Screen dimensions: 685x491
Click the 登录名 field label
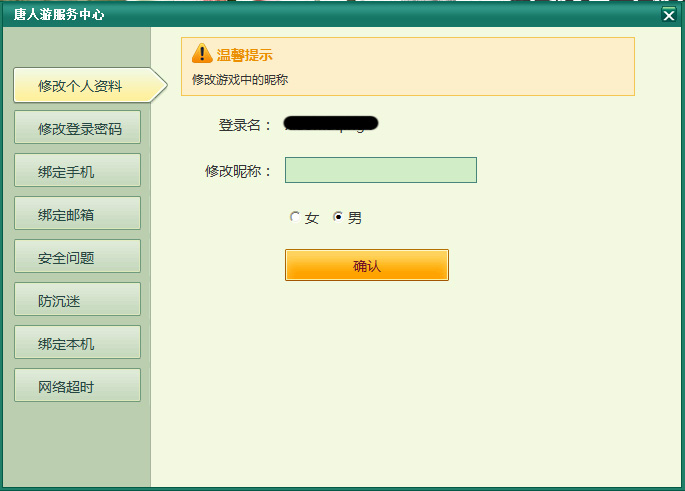244,125
